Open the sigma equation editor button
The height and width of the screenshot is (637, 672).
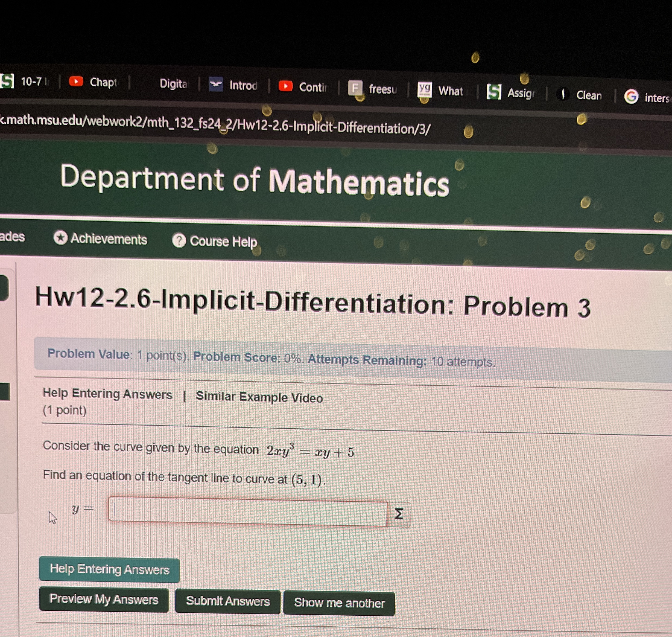[399, 514]
